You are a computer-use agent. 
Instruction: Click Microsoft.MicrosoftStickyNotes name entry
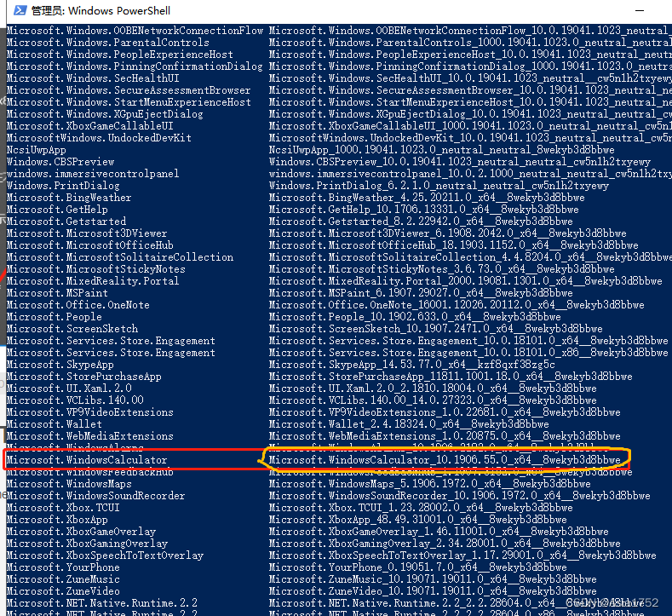coord(95,269)
